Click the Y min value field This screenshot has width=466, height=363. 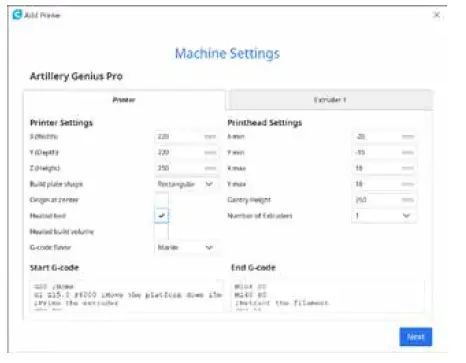click(x=384, y=152)
